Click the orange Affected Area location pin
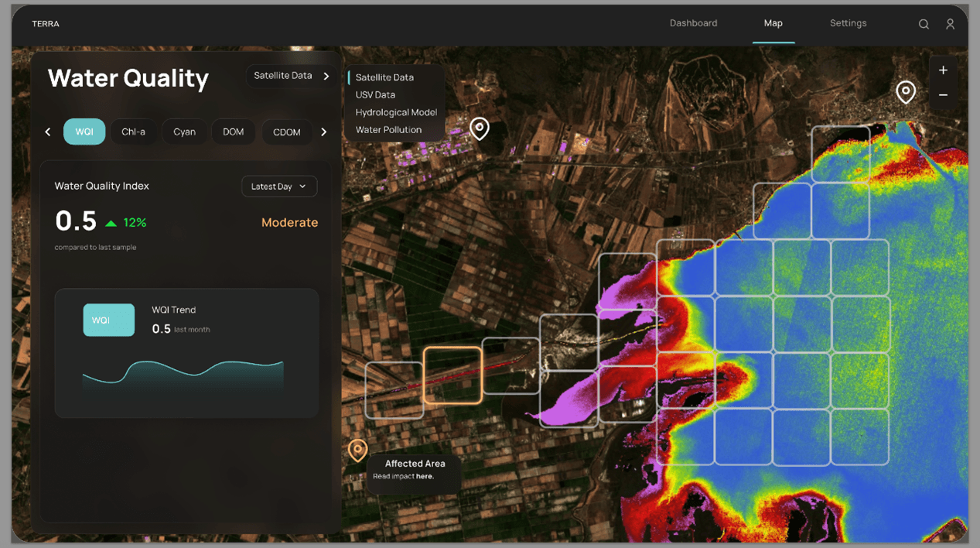Image resolution: width=980 pixels, height=548 pixels. pos(357,449)
